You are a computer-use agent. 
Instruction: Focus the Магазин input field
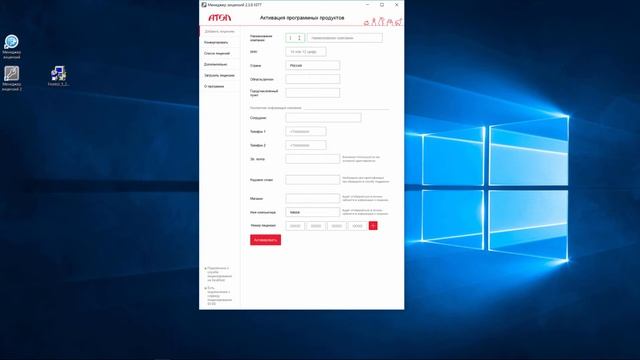[313, 198]
